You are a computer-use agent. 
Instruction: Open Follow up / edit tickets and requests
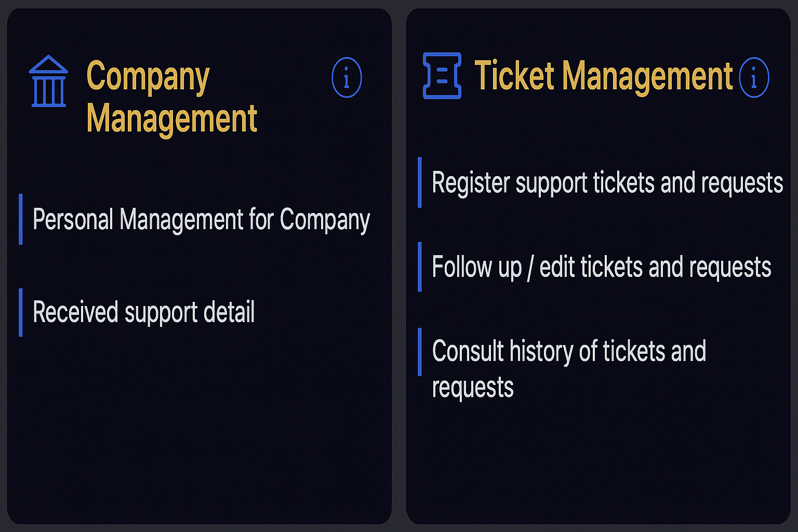pos(601,267)
